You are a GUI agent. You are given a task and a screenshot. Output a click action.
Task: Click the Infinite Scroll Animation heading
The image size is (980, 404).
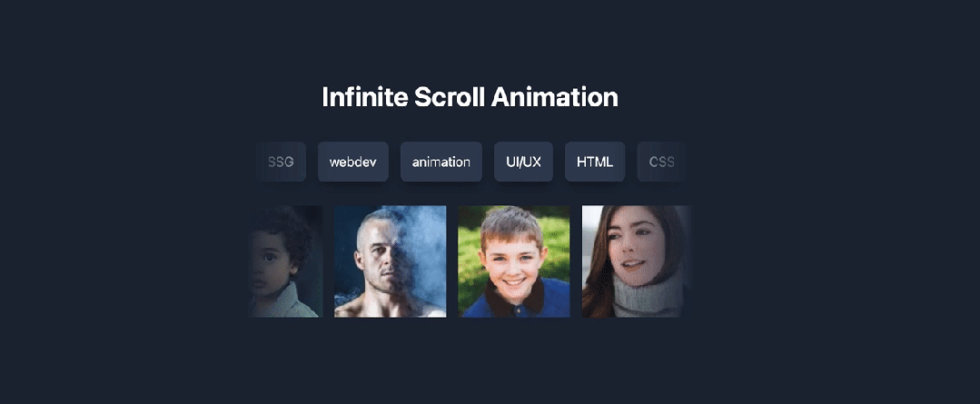click(470, 97)
